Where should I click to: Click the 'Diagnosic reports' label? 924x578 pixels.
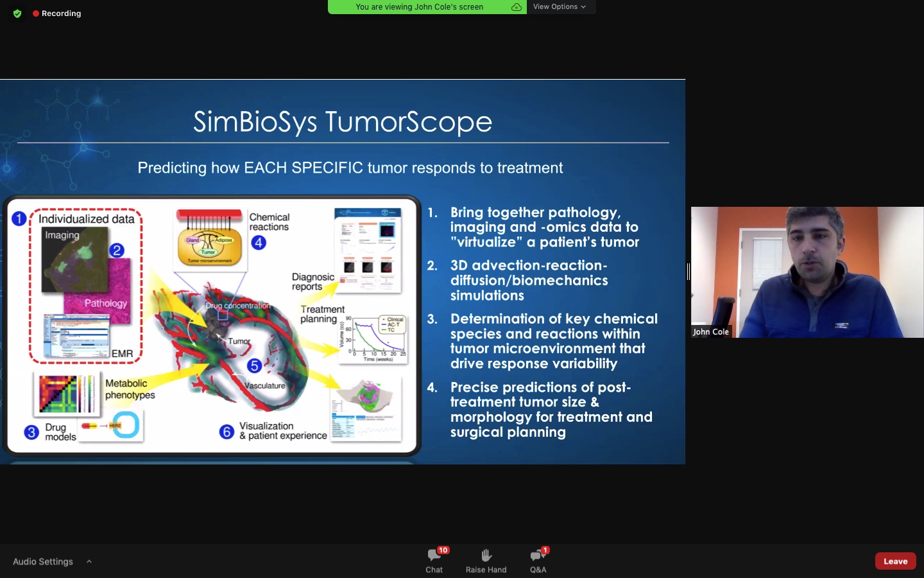click(x=313, y=282)
